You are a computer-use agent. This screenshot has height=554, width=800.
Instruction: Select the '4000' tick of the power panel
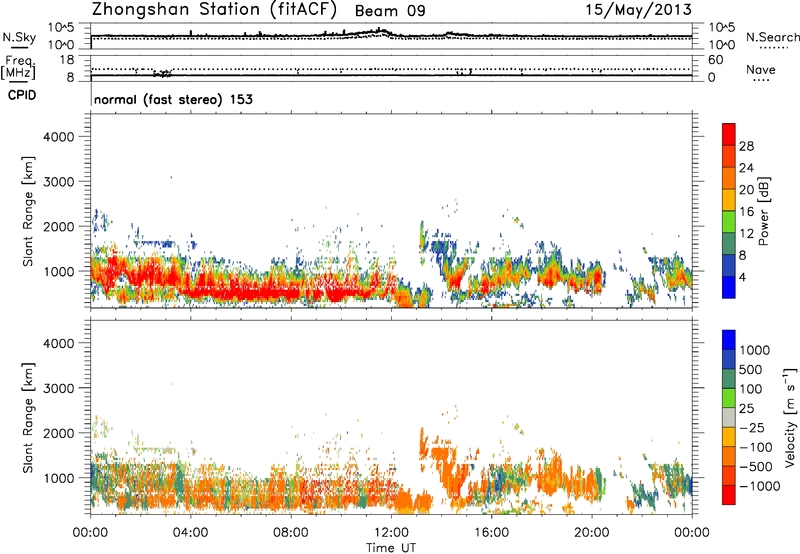click(x=58, y=137)
